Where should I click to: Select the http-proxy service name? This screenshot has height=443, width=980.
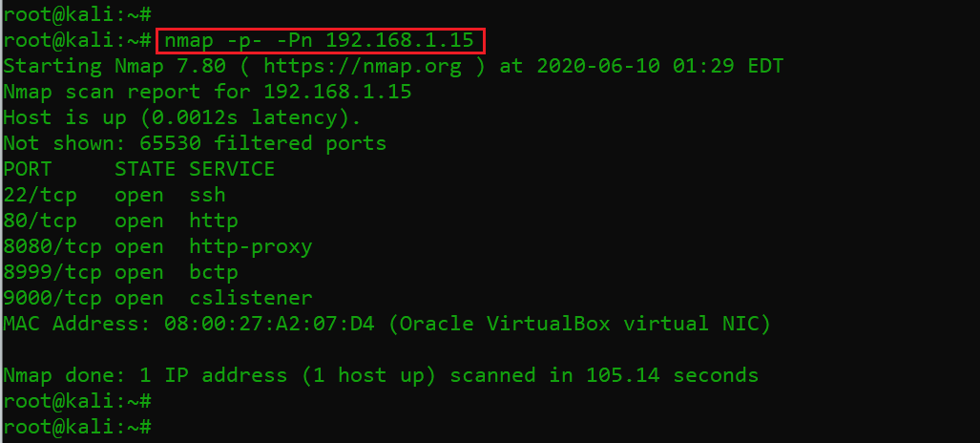250,247
